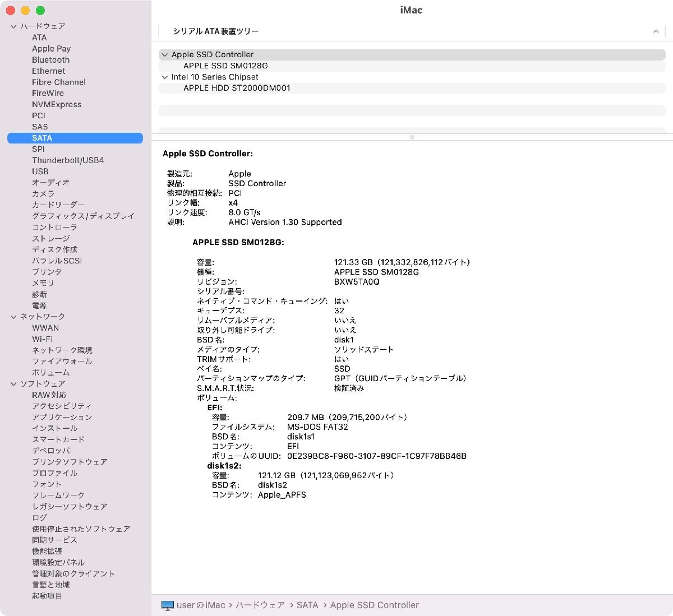Open アプリケーション in the sidebar
This screenshot has height=616, width=673.
[x=62, y=418]
